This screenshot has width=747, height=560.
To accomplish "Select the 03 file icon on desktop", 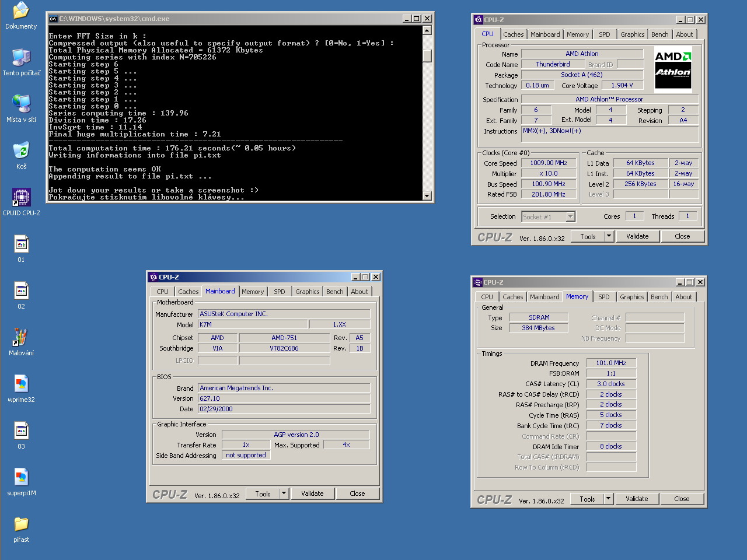I will pyautogui.click(x=21, y=435).
